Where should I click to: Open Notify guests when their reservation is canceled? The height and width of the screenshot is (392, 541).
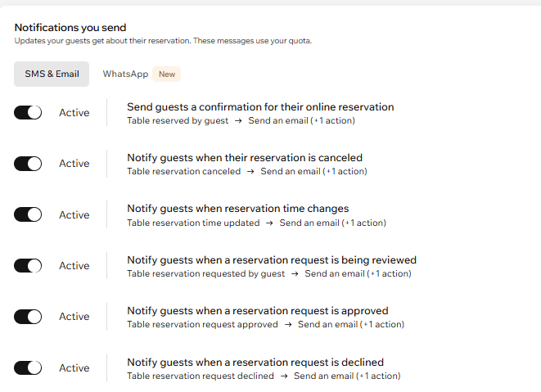coord(245,158)
